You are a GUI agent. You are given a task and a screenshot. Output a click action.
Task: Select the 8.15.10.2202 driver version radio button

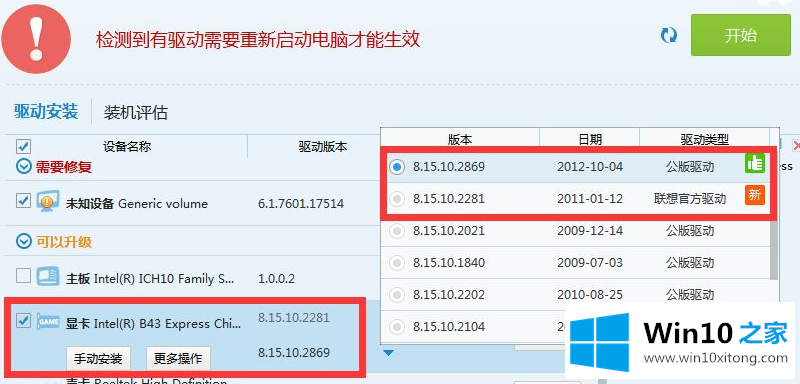(396, 295)
